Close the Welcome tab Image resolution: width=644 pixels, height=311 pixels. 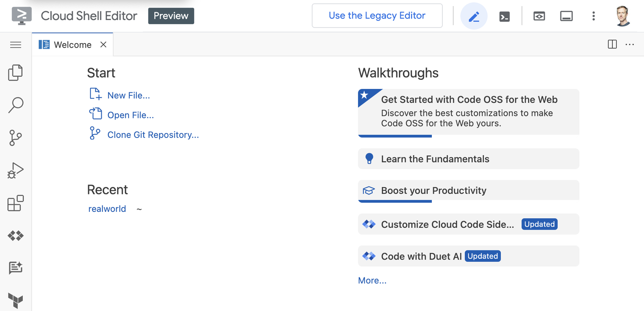[103, 45]
